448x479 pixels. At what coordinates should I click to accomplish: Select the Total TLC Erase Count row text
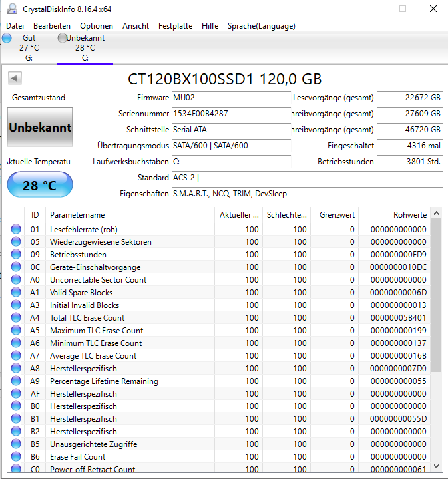coord(87,318)
